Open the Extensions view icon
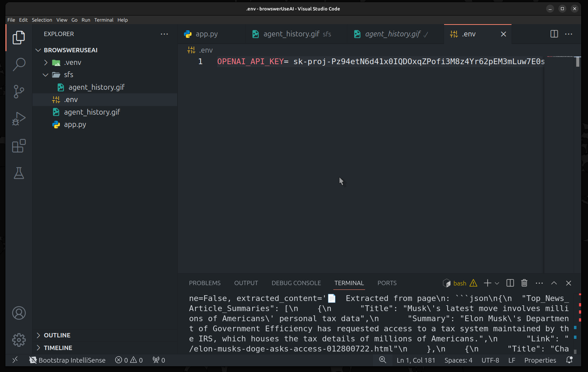The width and height of the screenshot is (588, 372). click(19, 146)
